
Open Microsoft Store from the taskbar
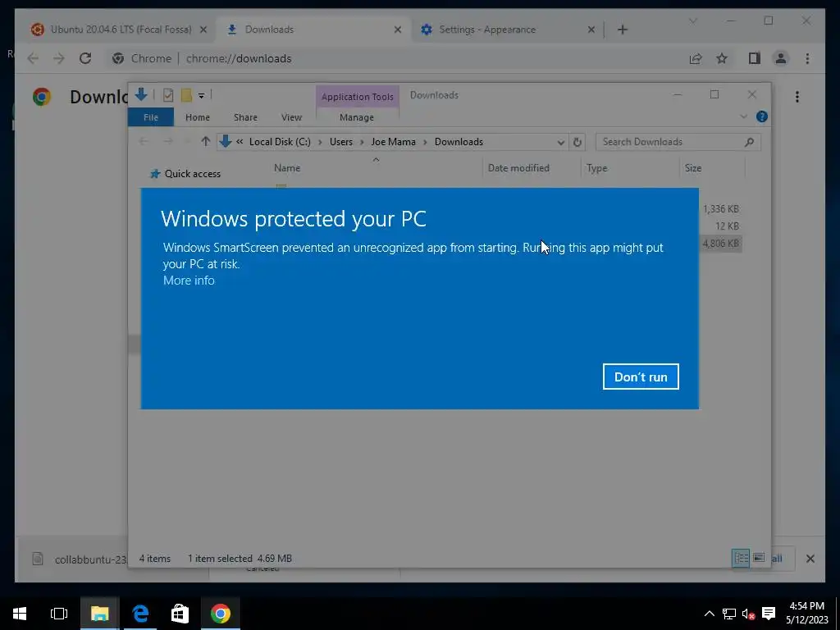pyautogui.click(x=180, y=614)
